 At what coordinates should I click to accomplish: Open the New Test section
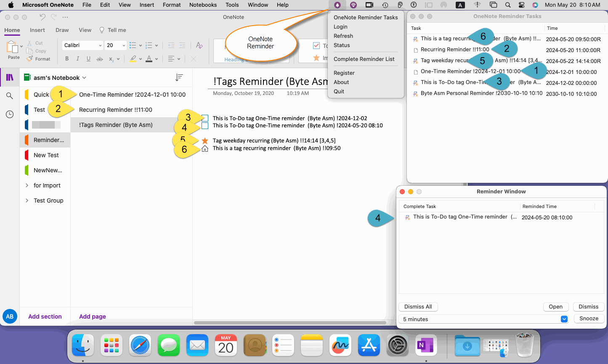tap(46, 155)
